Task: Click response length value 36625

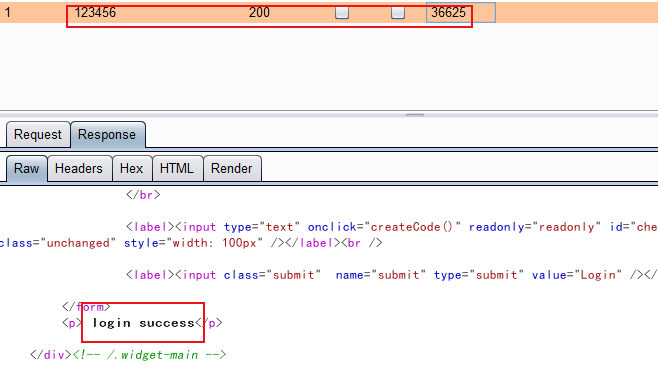Action: pos(449,13)
